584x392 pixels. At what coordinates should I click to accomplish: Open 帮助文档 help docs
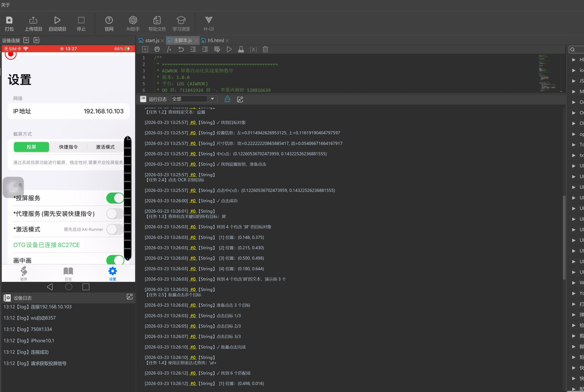pyautogui.click(x=157, y=20)
